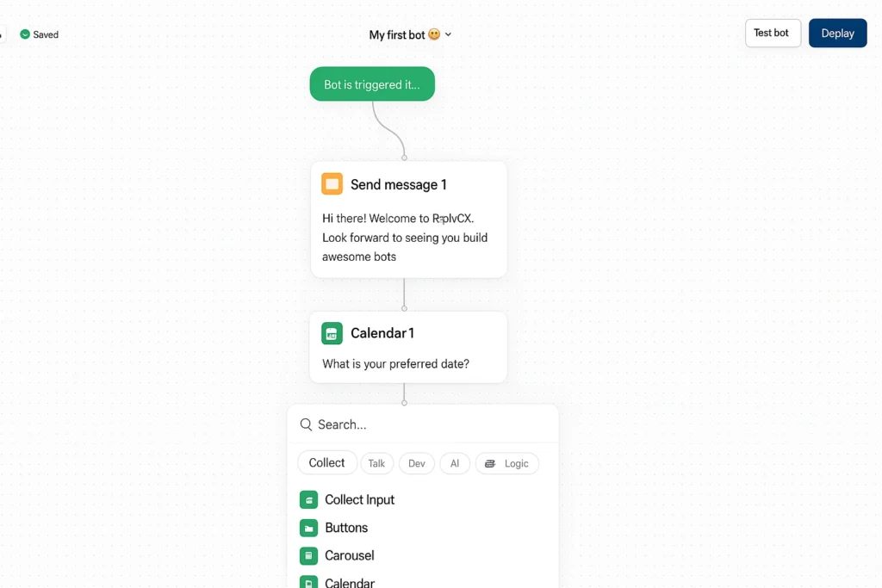Click the orange Send message 1 icon
882x588 pixels.
332,184
